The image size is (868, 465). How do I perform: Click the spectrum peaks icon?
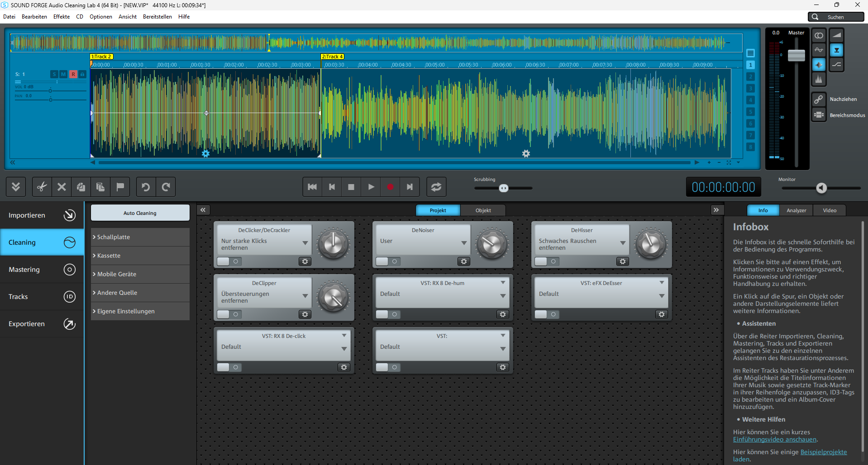(x=819, y=79)
